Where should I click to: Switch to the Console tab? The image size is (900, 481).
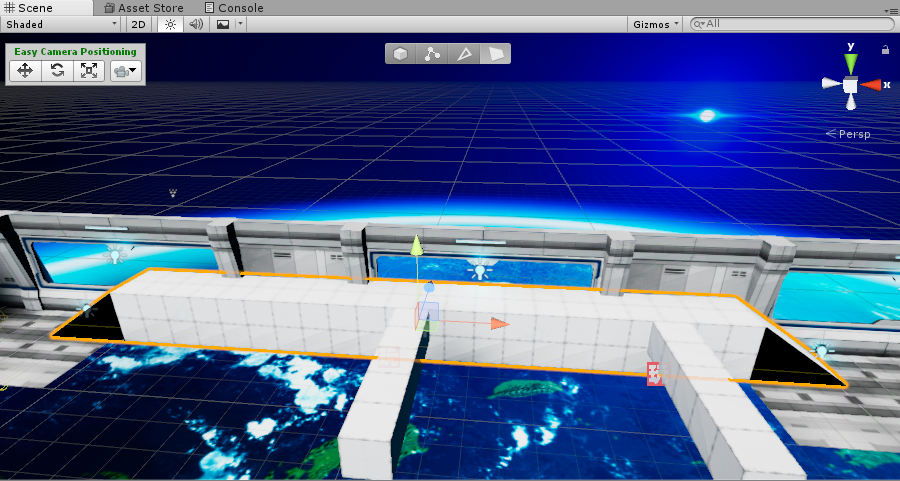click(x=234, y=8)
